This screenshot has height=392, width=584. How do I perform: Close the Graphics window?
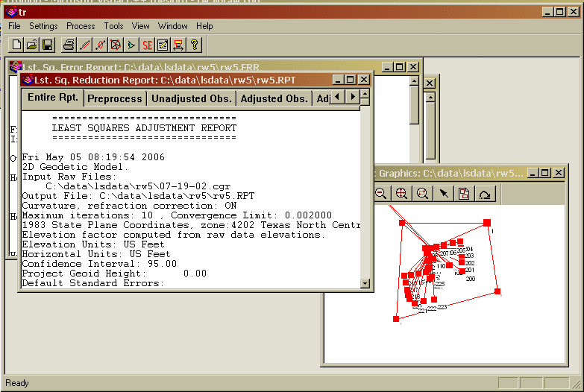coord(559,173)
